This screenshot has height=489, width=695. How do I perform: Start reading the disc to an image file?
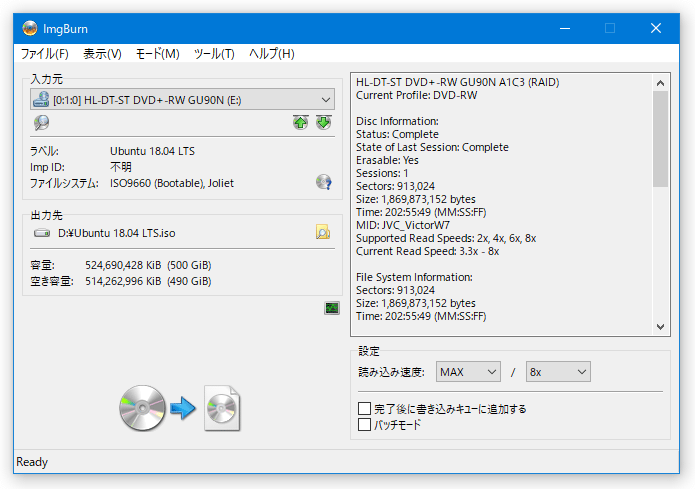(180, 408)
